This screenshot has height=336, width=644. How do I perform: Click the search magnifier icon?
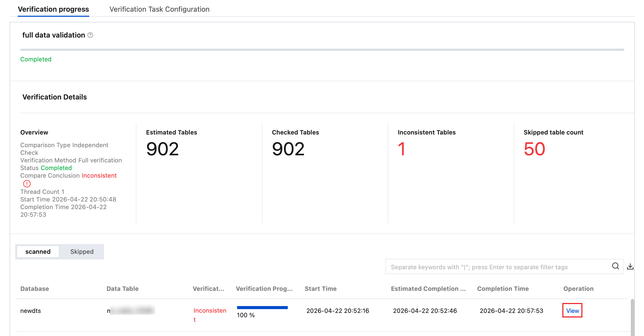[x=616, y=266]
